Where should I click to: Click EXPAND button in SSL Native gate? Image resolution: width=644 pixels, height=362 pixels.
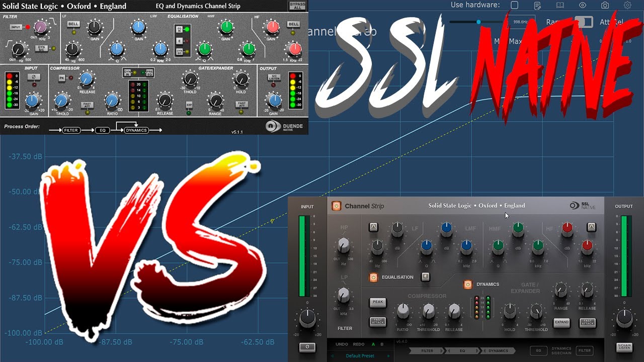(561, 322)
